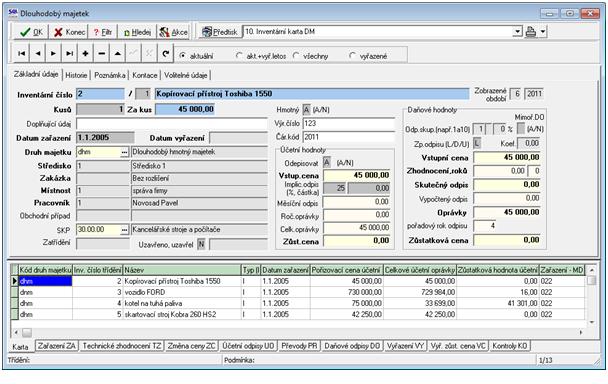Screen dimensions: 608x384
Task: Go to the next record
Action: click(54, 54)
